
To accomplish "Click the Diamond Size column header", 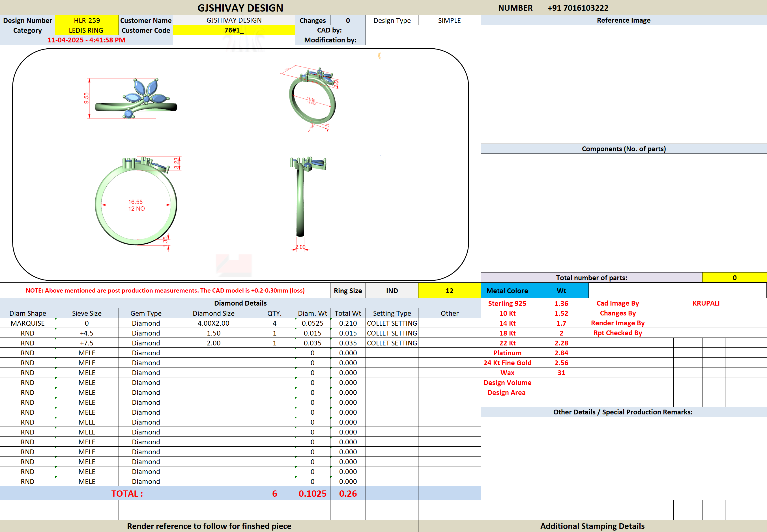I will coord(214,313).
